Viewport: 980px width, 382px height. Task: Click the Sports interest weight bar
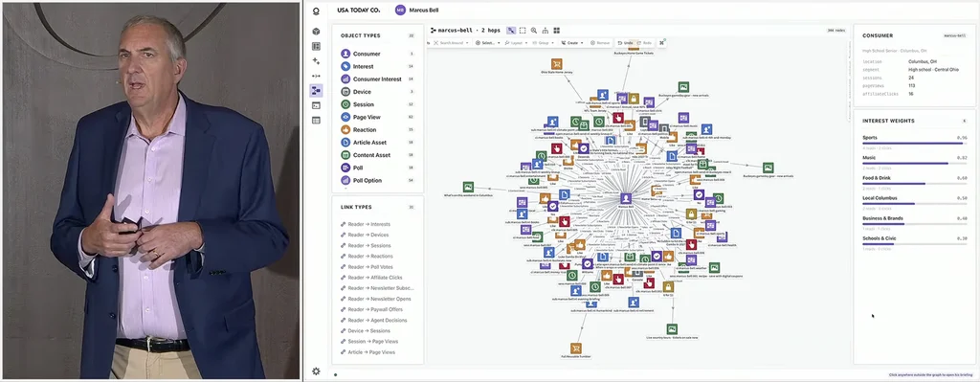[x=914, y=144]
